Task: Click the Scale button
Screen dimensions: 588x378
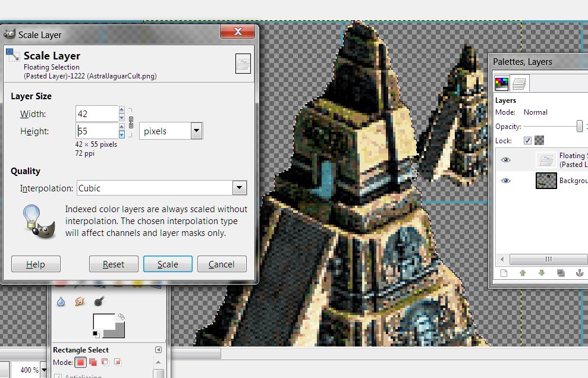Action: tap(168, 264)
